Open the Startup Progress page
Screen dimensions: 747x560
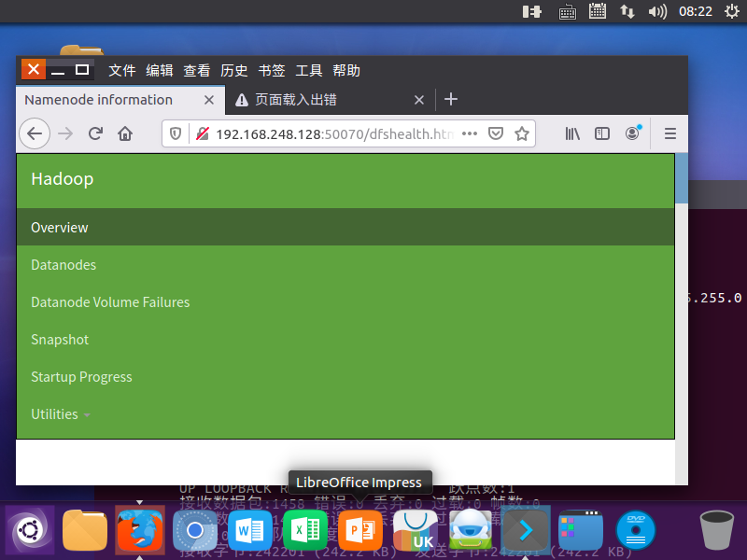tap(81, 377)
